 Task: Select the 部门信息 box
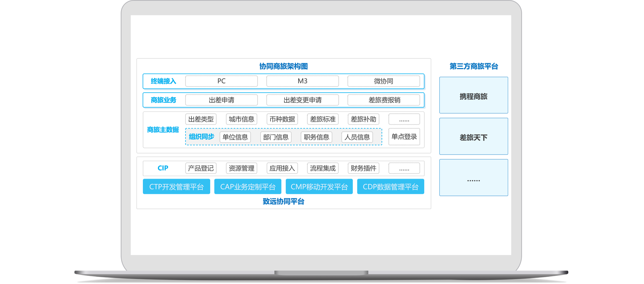(x=276, y=137)
